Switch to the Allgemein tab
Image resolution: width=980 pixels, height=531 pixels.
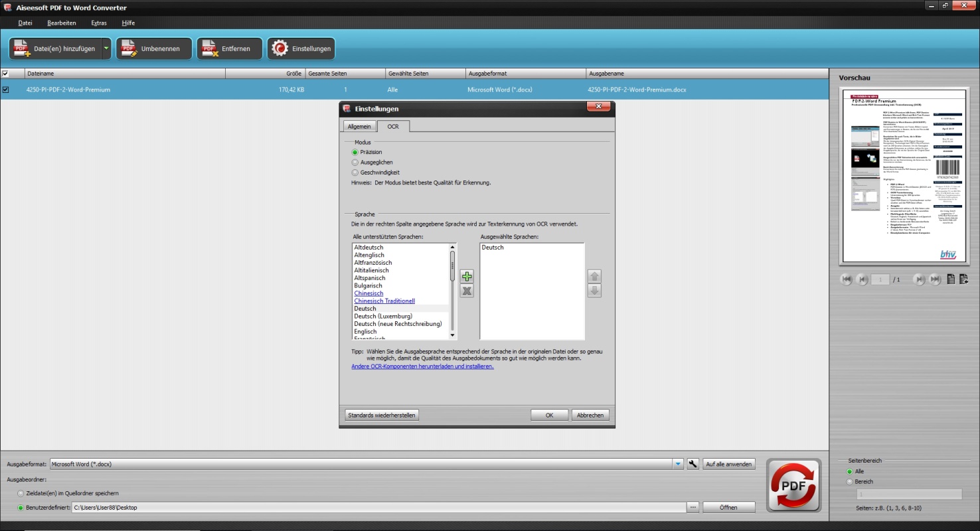tap(359, 126)
